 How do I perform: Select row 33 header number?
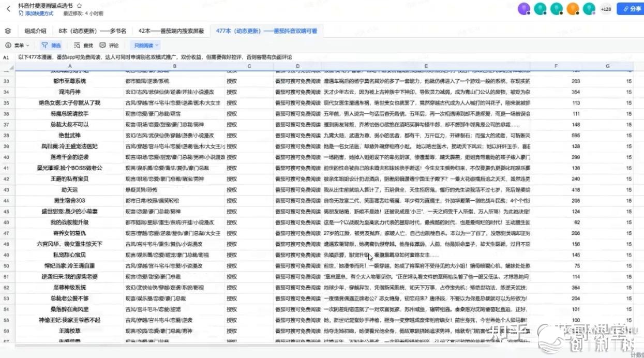pos(7,81)
